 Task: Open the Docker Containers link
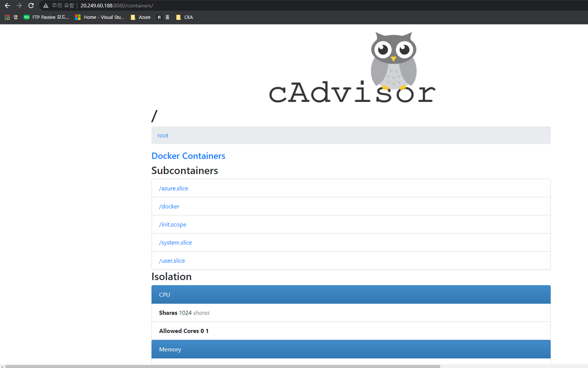[x=188, y=156]
